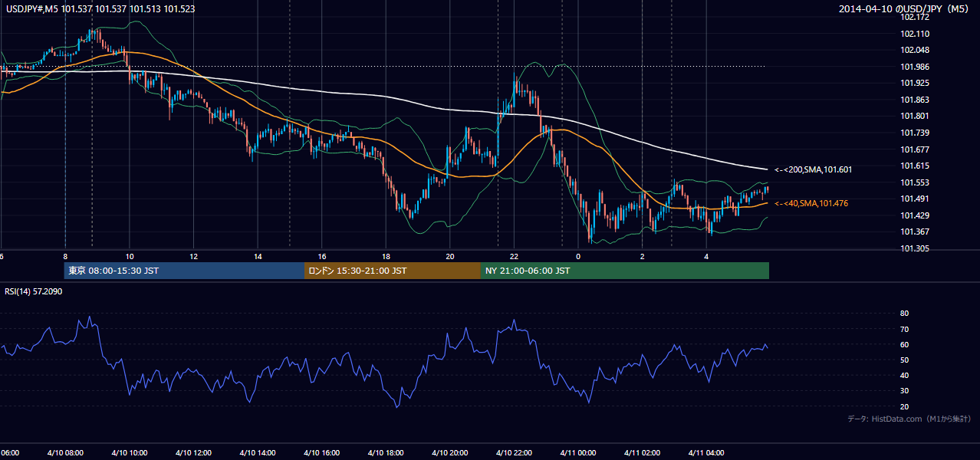Click the 4/10 16:00 time label
This screenshot has width=980, height=460.
coord(321,452)
